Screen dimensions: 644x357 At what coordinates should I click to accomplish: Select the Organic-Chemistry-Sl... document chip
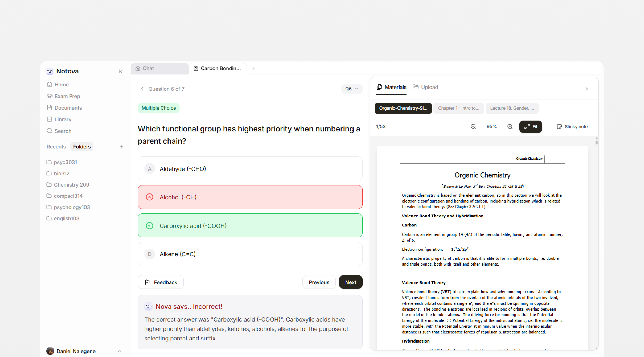pos(403,108)
